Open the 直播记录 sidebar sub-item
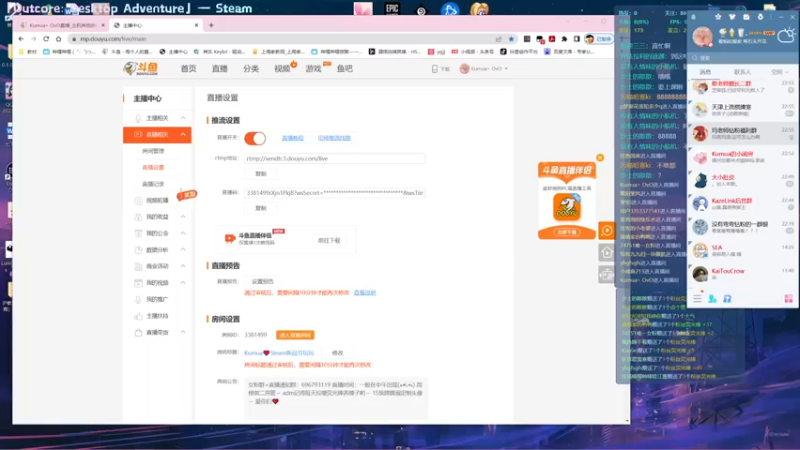 point(153,184)
